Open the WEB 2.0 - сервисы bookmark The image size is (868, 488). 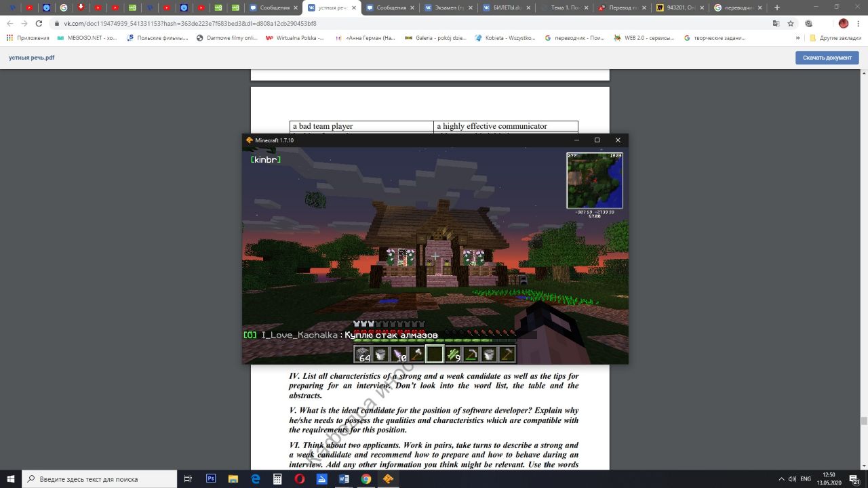(x=645, y=38)
